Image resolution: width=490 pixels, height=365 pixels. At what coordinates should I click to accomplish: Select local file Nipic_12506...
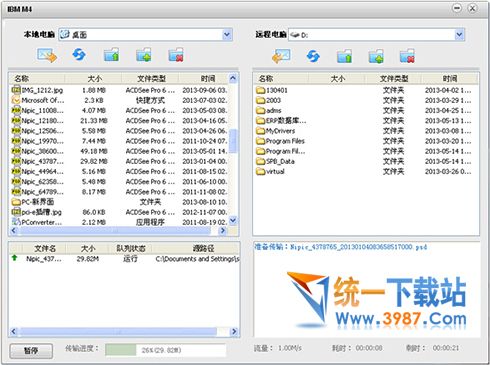120,131
